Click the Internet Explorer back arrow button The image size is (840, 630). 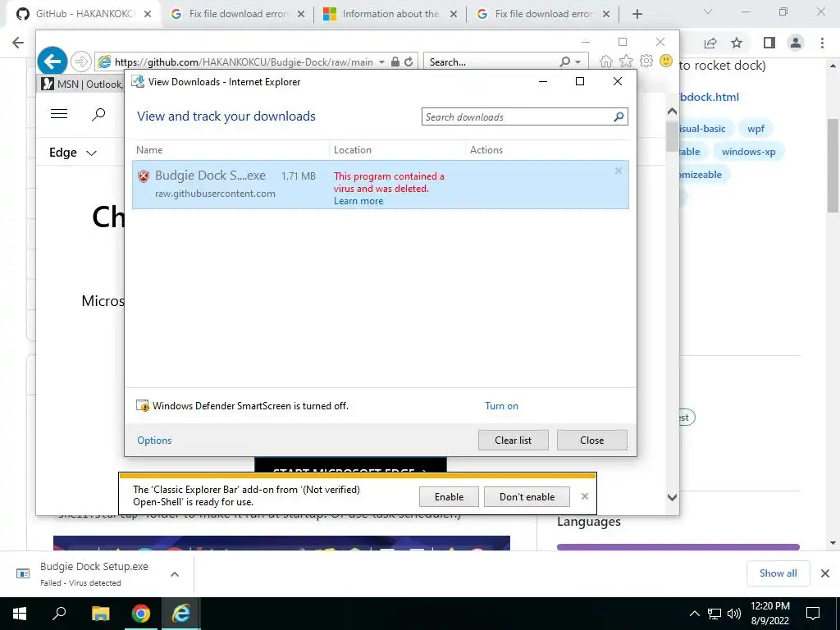click(52, 62)
